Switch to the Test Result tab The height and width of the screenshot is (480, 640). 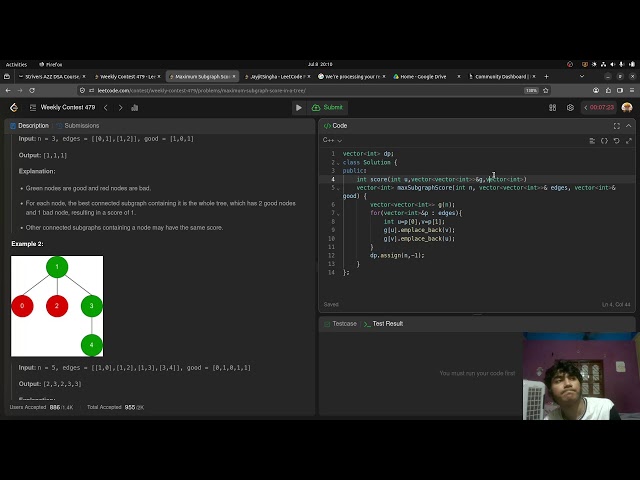coord(383,324)
